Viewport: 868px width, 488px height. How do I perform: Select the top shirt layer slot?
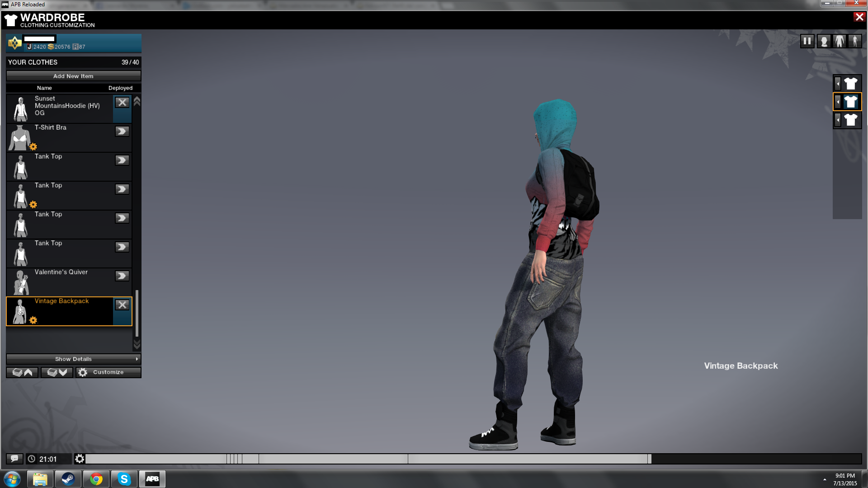(x=851, y=84)
